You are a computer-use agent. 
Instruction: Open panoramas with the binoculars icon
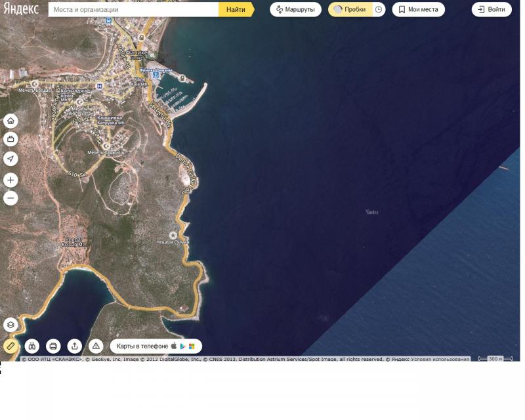click(32, 346)
